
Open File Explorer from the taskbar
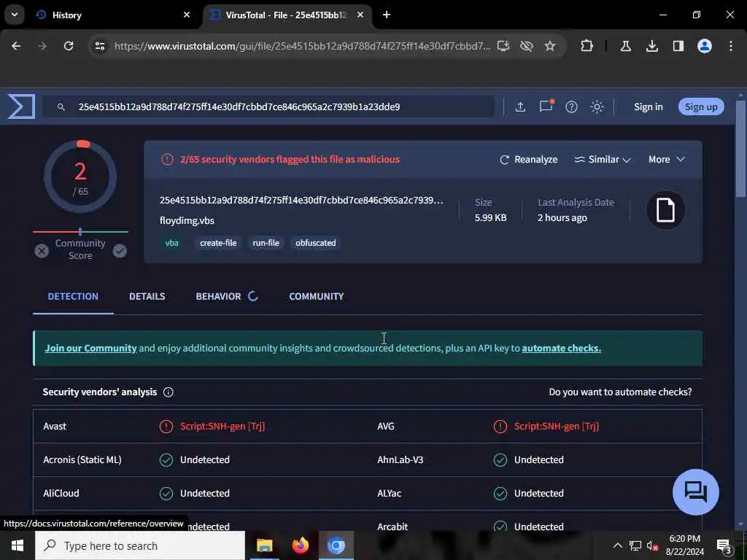click(264, 545)
